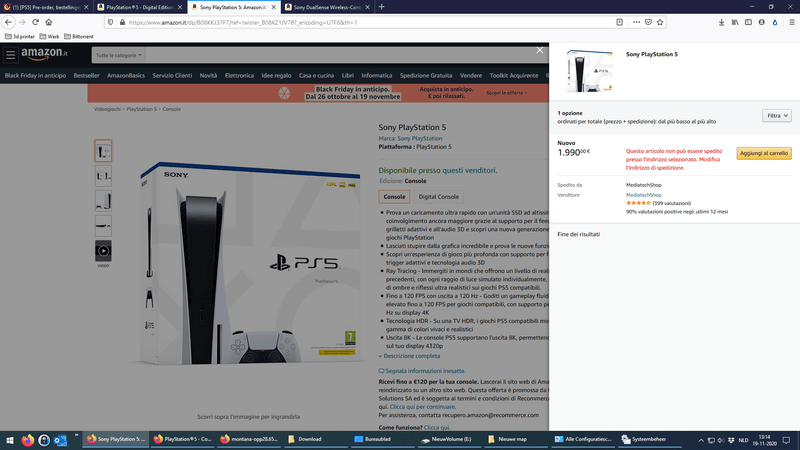Expand Descrizione completa
The image size is (800, 450).
tap(411, 356)
